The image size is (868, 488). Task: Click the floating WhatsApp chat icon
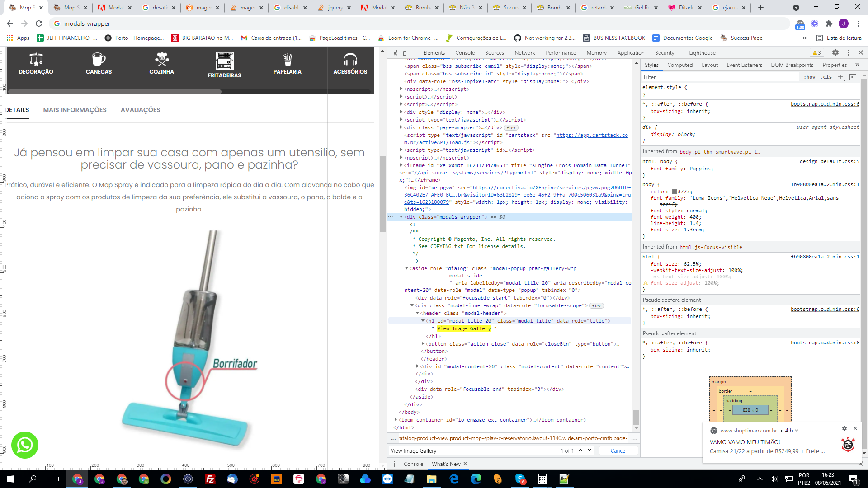tap(25, 445)
